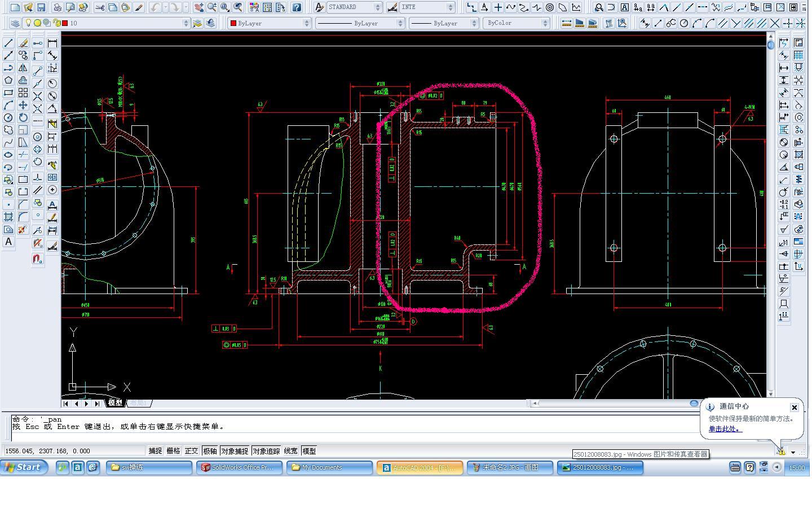Open the first ByLayer linetype dropdown
Image resolution: width=812 pixels, height=508 pixels.
[360, 23]
